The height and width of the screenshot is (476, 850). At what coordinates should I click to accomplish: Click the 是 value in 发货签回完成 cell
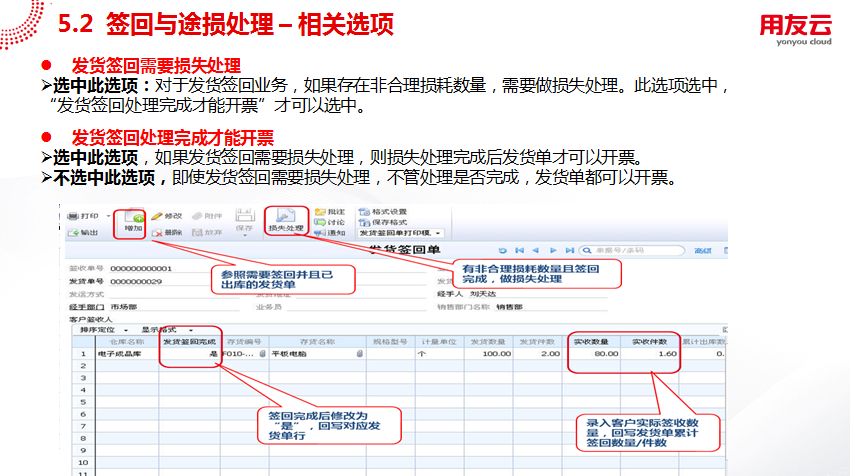point(214,353)
